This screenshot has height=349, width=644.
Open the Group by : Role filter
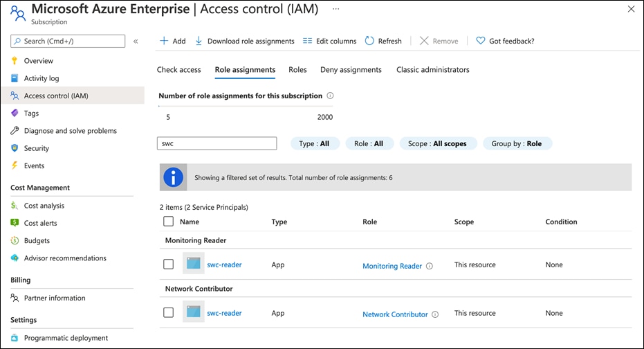tap(517, 143)
